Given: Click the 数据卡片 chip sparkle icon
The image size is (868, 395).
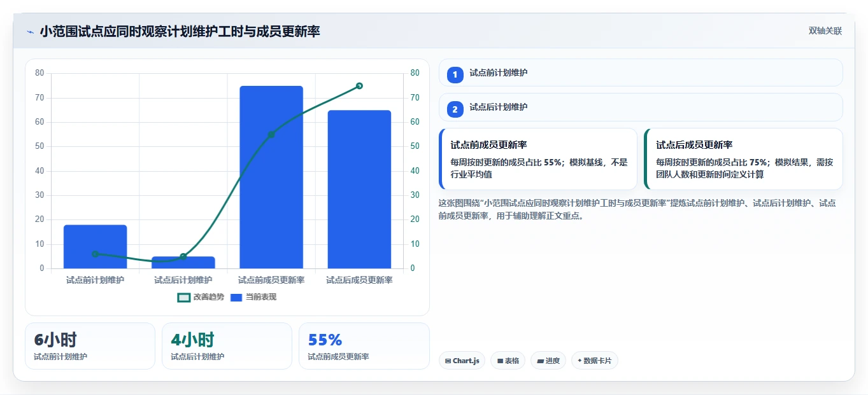Looking at the screenshot, I should click(x=580, y=361).
